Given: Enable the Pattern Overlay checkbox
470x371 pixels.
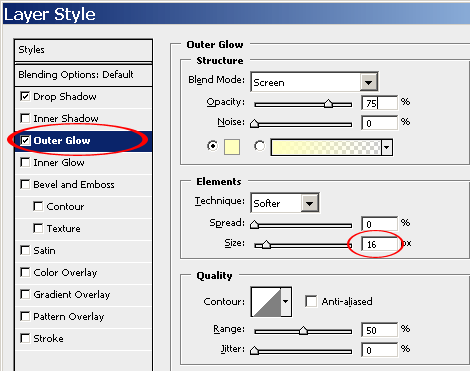Looking at the screenshot, I should pyautogui.click(x=25, y=316).
